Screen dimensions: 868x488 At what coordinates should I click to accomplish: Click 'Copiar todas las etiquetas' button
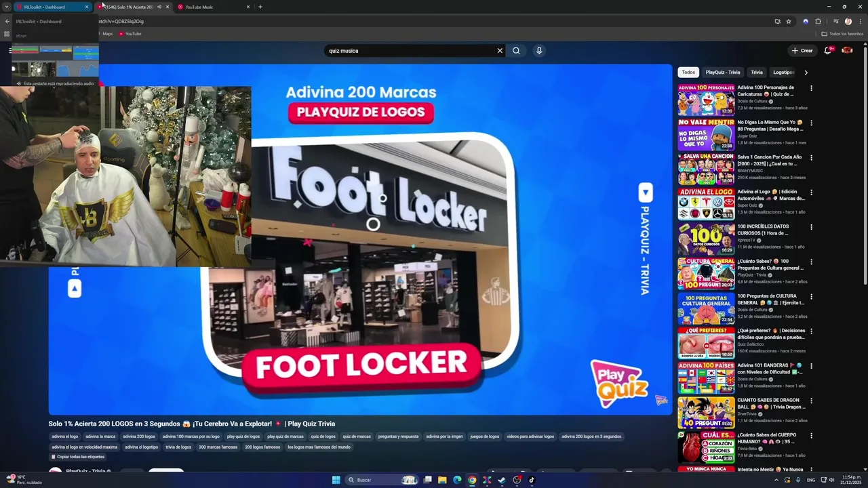click(77, 457)
